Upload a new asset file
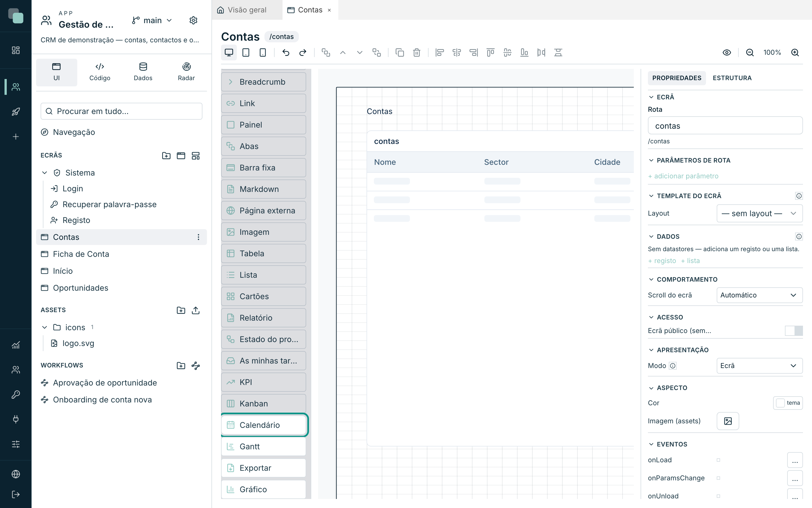The image size is (812, 508). 196,310
